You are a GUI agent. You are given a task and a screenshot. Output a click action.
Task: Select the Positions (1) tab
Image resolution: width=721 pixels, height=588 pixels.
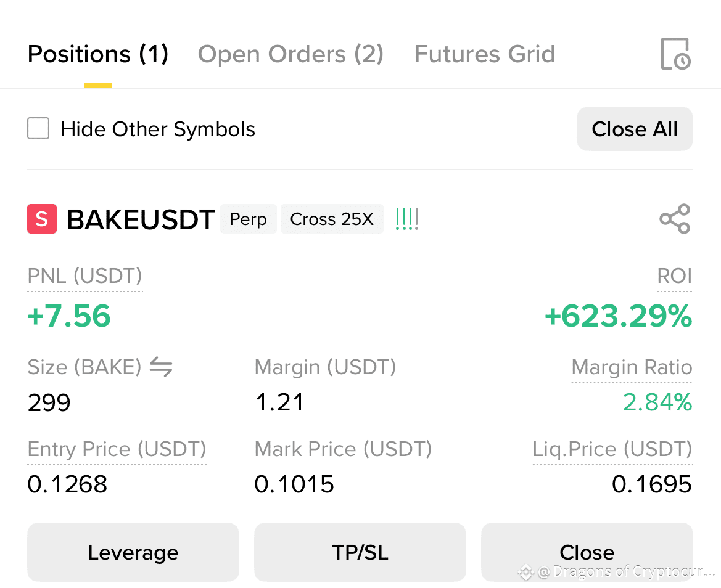98,54
